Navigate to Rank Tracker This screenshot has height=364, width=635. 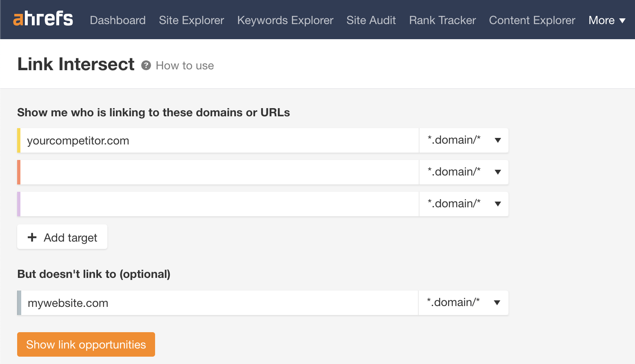pyautogui.click(x=442, y=20)
